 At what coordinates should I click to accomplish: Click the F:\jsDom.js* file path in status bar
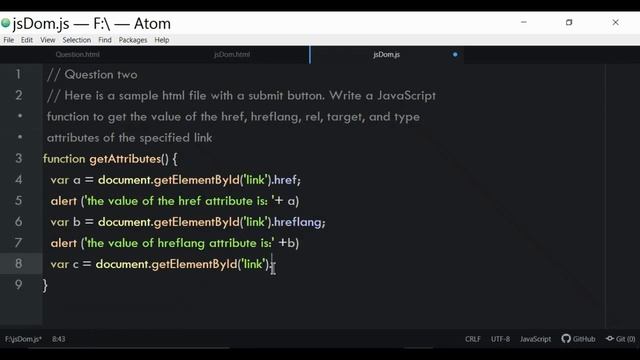pyautogui.click(x=23, y=339)
